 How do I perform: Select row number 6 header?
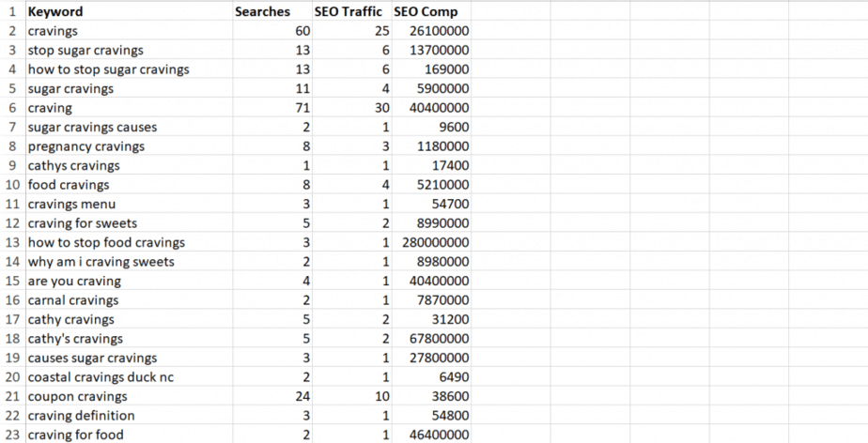tap(11, 108)
